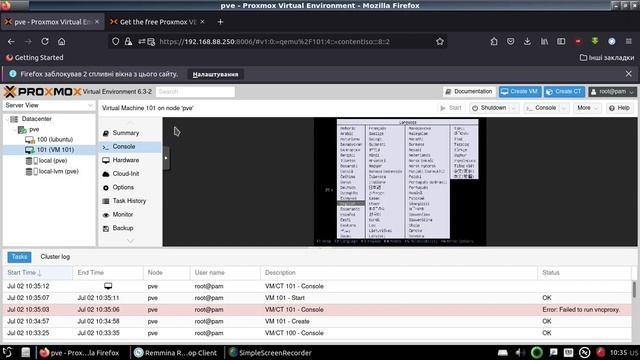Click the clock showing 10:35
Screen dimensions: 640x360
pos(618,353)
